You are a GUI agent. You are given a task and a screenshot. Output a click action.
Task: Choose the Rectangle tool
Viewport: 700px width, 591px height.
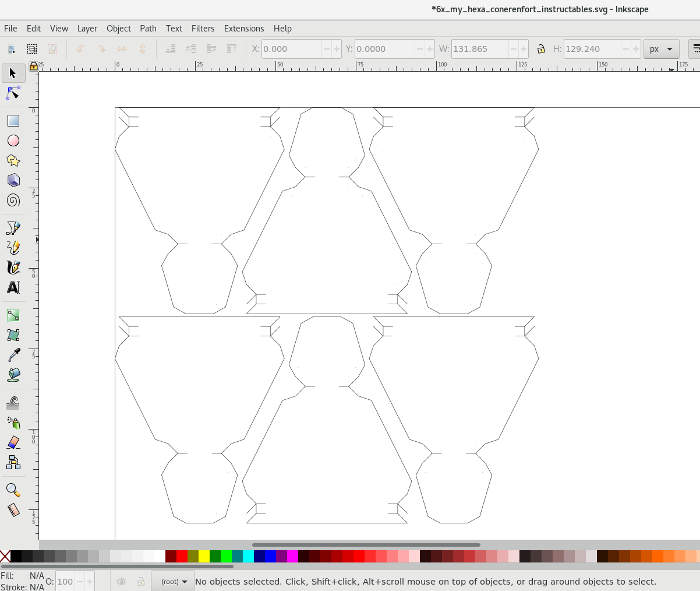13,121
